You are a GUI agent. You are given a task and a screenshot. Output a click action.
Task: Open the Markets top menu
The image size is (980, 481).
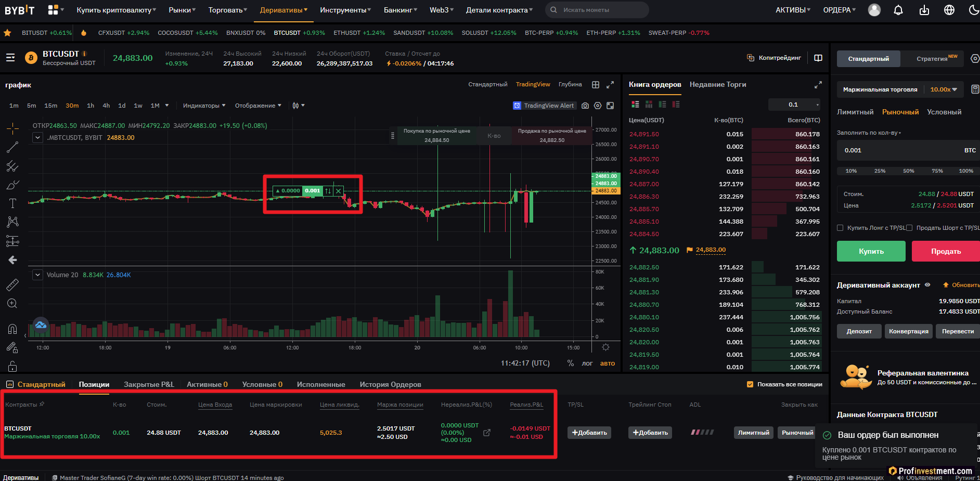(x=182, y=10)
